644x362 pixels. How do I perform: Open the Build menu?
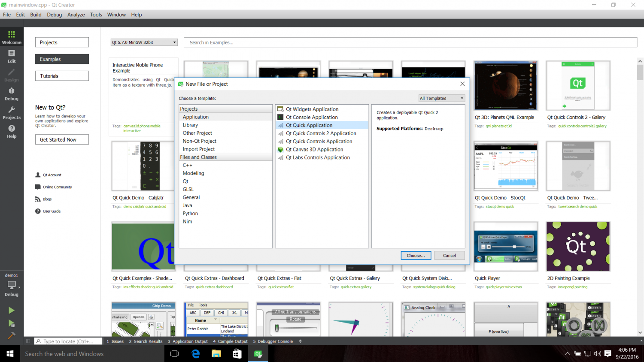[x=36, y=14]
